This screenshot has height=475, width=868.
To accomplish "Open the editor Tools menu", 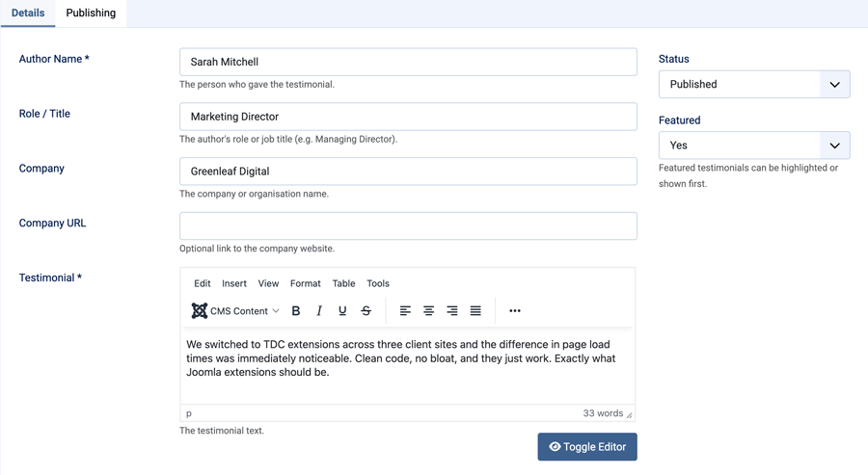I will pos(378,283).
